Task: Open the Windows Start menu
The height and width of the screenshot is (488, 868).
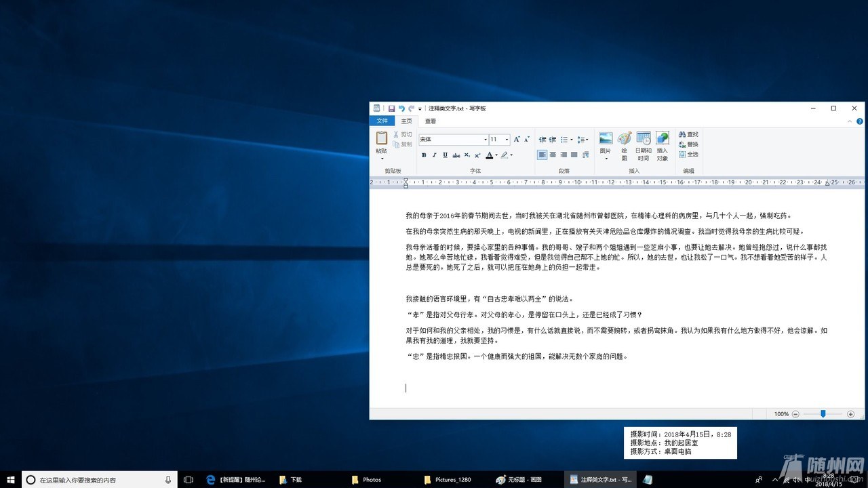Action: pyautogui.click(x=11, y=480)
